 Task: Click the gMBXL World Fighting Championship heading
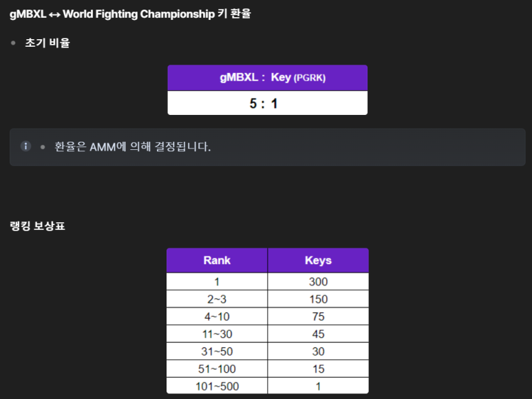[130, 14]
